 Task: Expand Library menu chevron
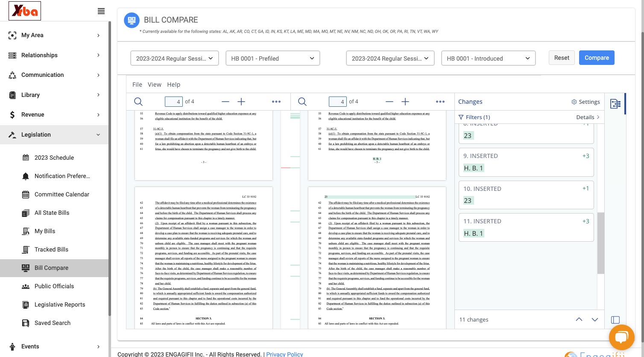point(98,95)
